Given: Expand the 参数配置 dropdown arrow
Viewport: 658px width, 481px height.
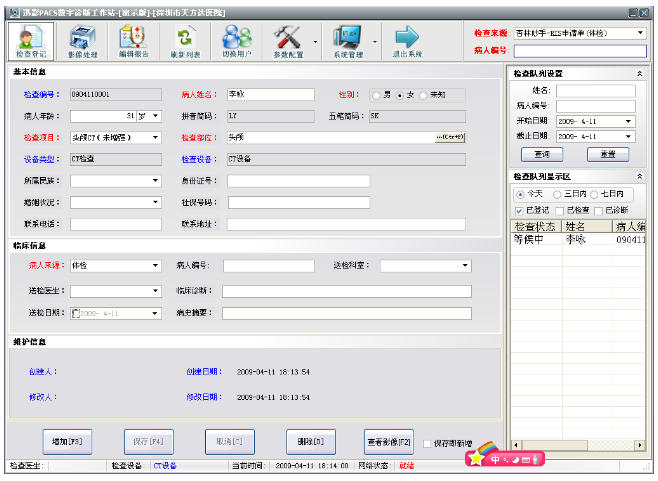Looking at the screenshot, I should point(315,42).
